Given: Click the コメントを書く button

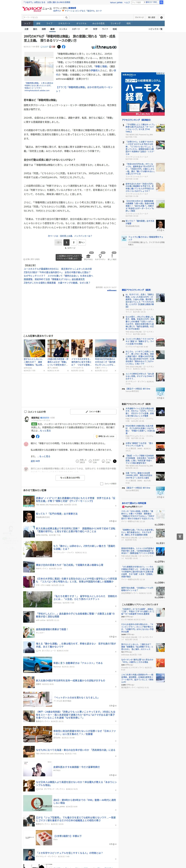Looking at the screenshot, I should point(93,411).
